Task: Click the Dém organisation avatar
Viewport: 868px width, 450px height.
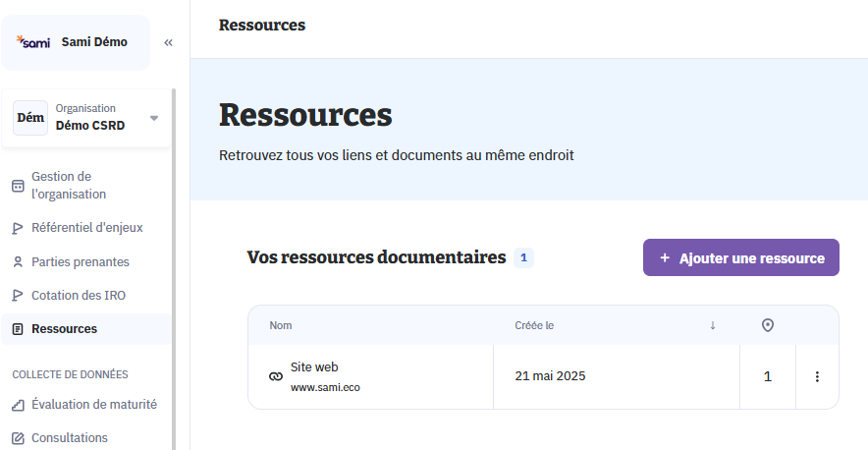Action: 30,118
